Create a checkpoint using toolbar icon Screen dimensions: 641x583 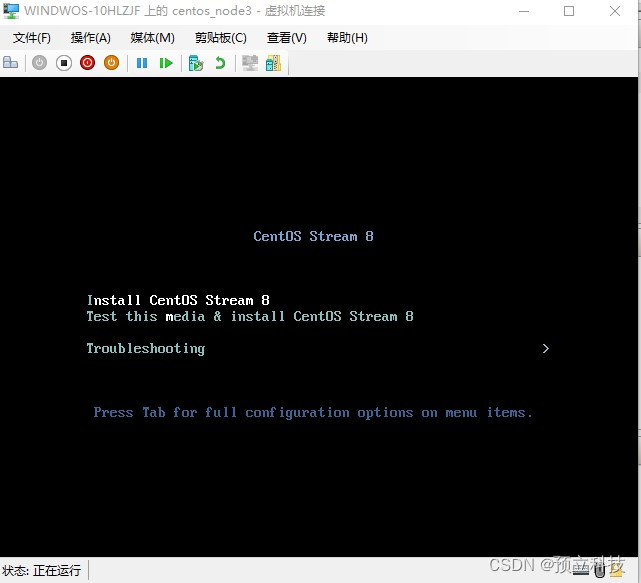196,63
